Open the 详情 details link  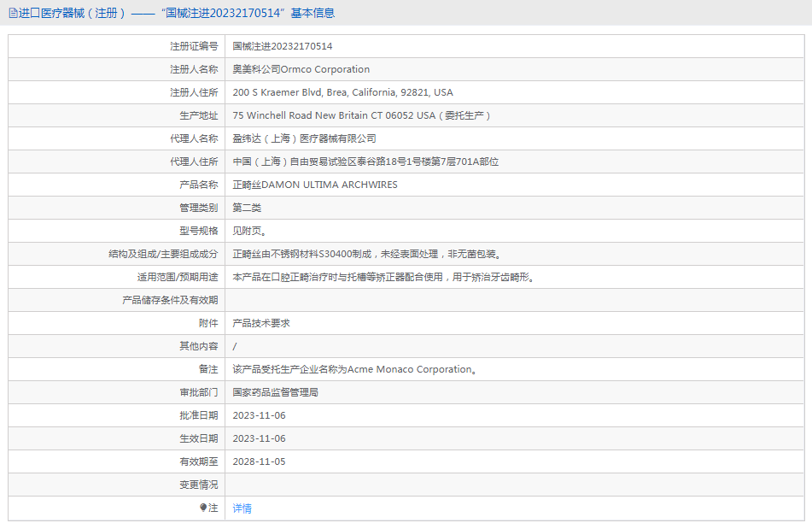242,508
